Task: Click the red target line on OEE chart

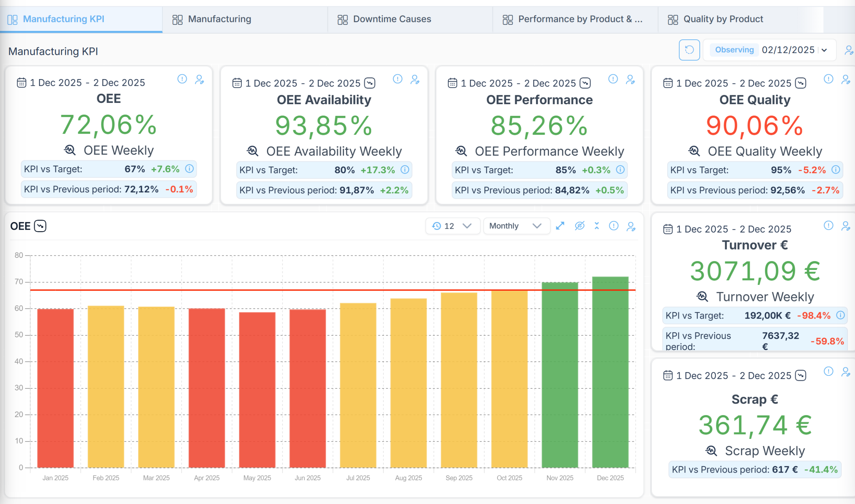Action: 333,290
